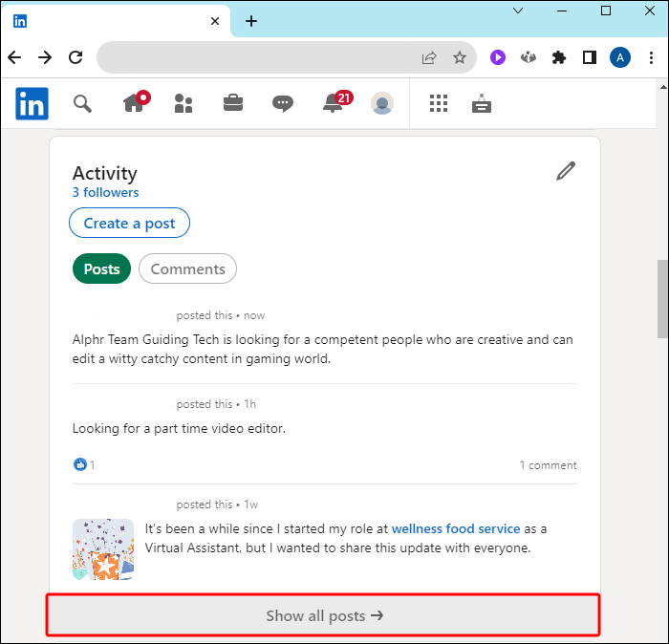Click the 'posted this • 1h' timestamp
The height and width of the screenshot is (644, 669).
(216, 404)
